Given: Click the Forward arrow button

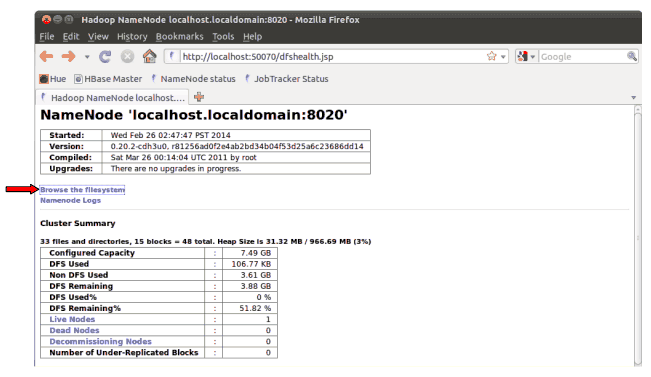Looking at the screenshot, I should 69,56.
